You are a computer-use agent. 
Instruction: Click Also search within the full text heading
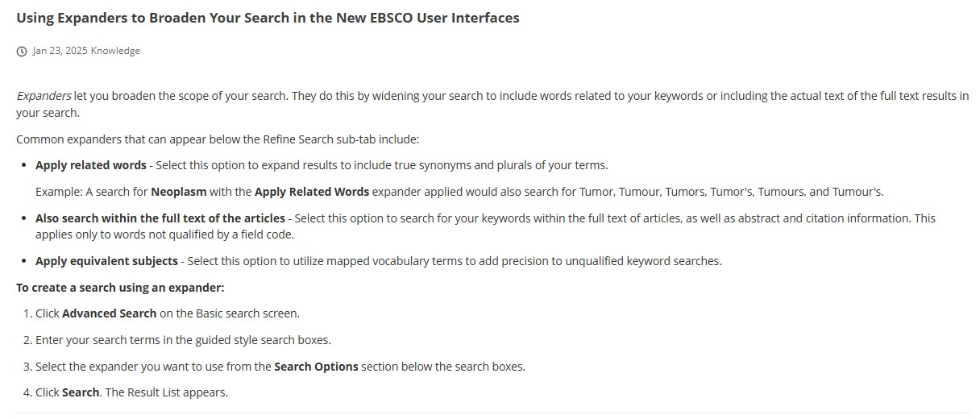(x=160, y=218)
